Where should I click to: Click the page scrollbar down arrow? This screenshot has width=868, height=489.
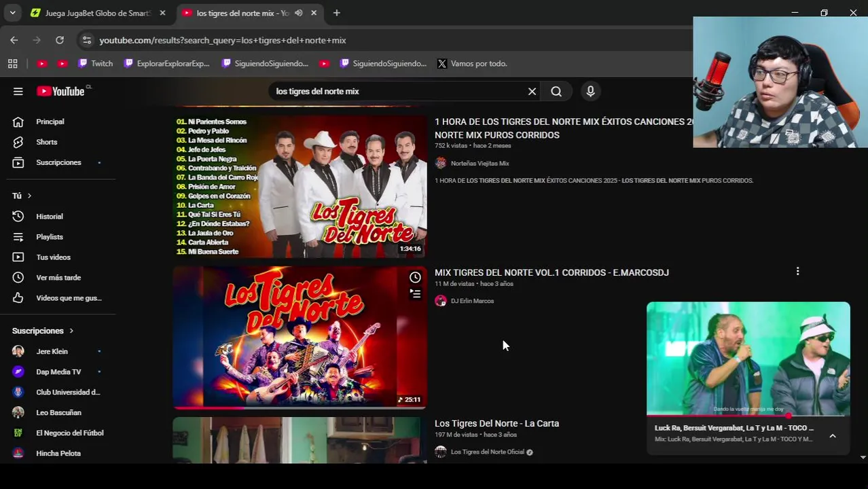(863, 457)
